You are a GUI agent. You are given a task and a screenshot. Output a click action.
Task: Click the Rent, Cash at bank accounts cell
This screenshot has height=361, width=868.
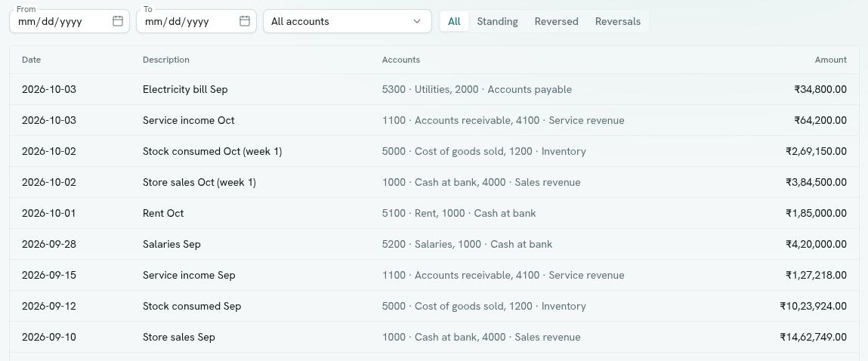click(459, 213)
